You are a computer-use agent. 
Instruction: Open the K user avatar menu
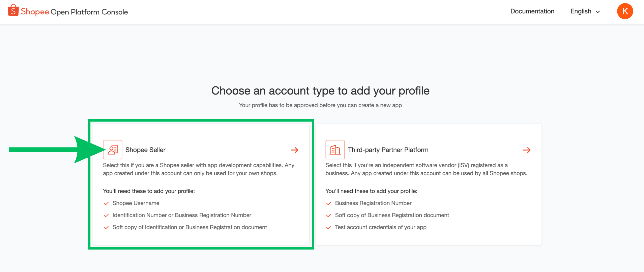pyautogui.click(x=625, y=11)
